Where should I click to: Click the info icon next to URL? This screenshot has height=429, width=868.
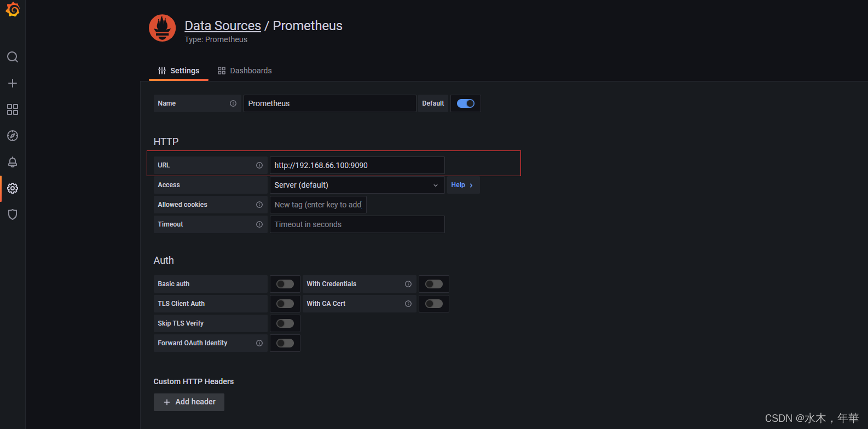point(259,165)
